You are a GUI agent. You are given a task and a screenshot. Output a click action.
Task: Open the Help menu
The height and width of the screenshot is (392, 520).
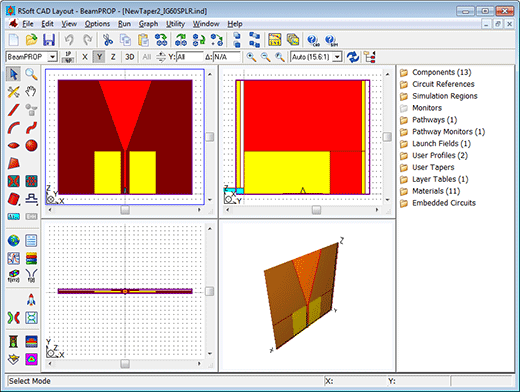coord(235,24)
